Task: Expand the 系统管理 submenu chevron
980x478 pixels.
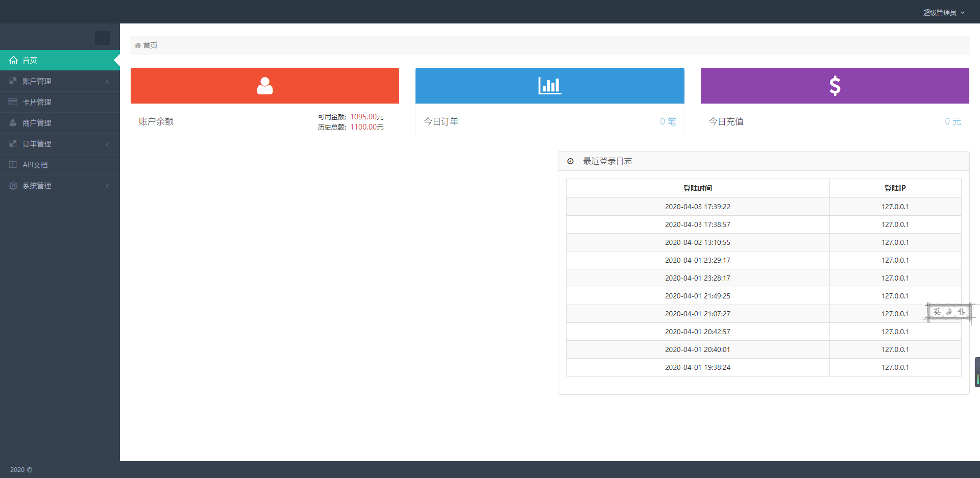Action: click(x=107, y=186)
